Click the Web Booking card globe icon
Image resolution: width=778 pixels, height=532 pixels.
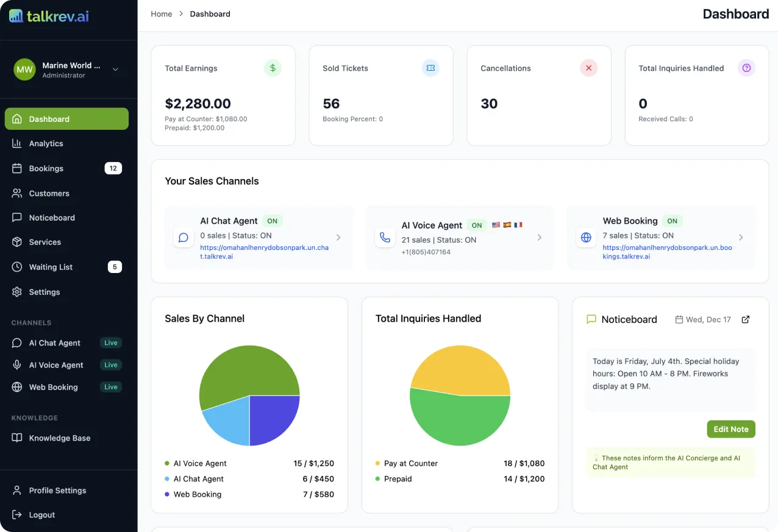coord(586,238)
